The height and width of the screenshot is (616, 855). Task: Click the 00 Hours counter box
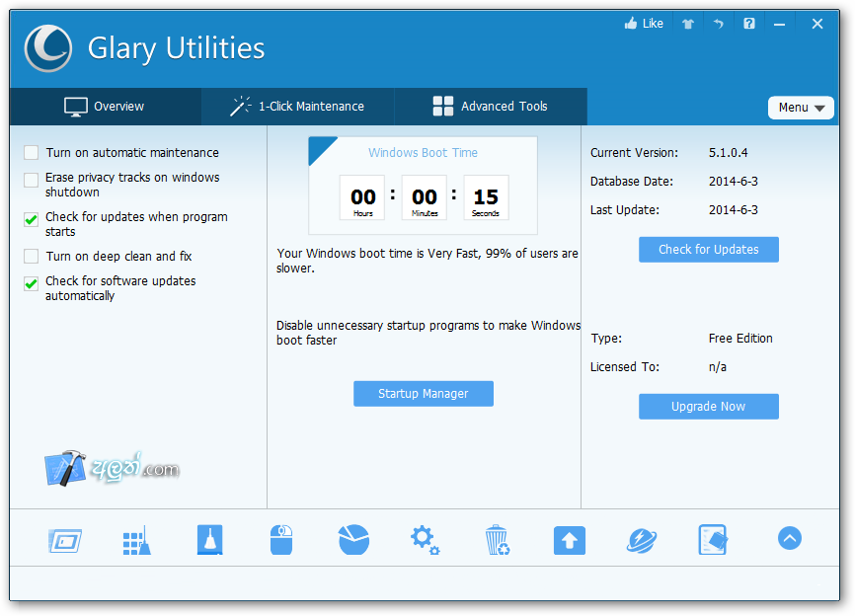[362, 197]
